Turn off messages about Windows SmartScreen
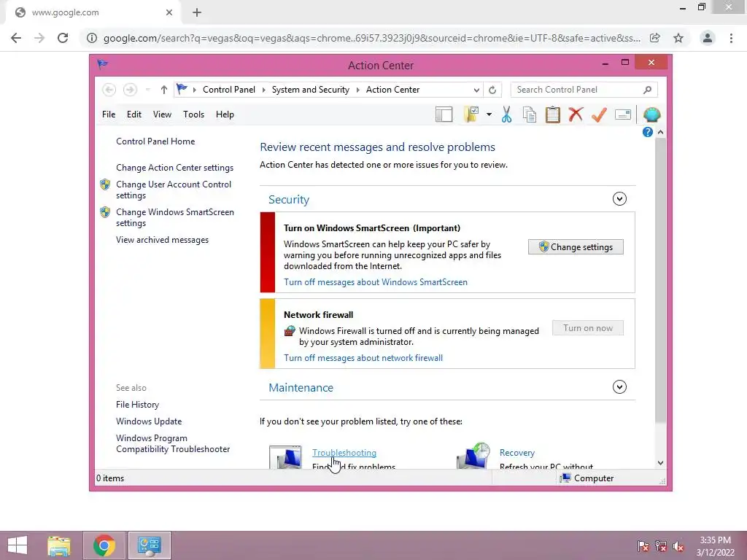 pos(376,282)
